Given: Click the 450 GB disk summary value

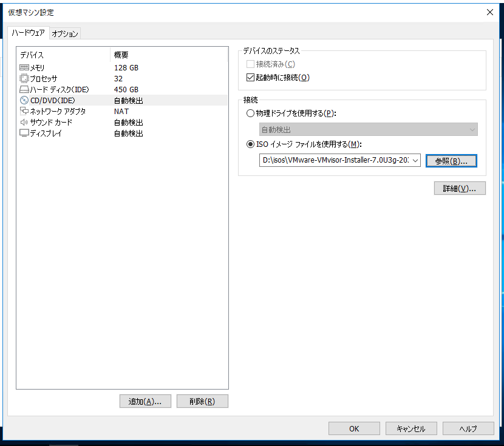Looking at the screenshot, I should pos(126,90).
